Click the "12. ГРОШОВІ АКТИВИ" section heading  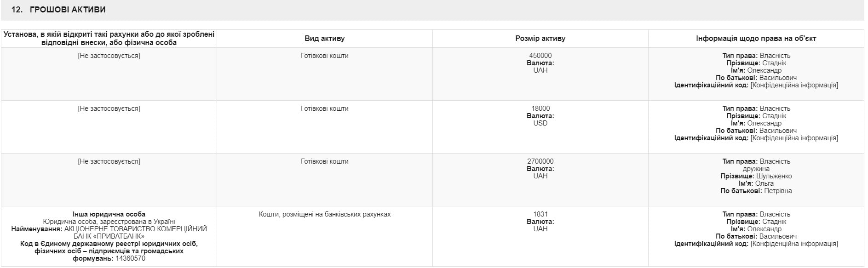(x=58, y=10)
